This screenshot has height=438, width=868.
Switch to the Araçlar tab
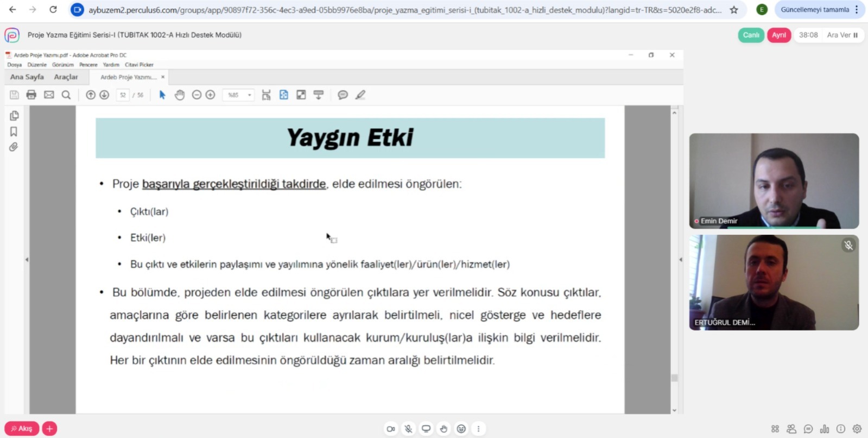(x=66, y=77)
